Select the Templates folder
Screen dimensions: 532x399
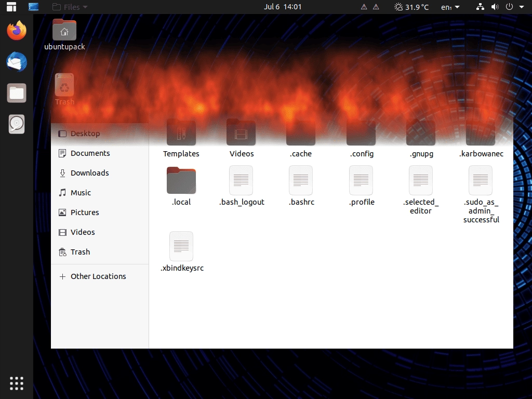(x=181, y=138)
